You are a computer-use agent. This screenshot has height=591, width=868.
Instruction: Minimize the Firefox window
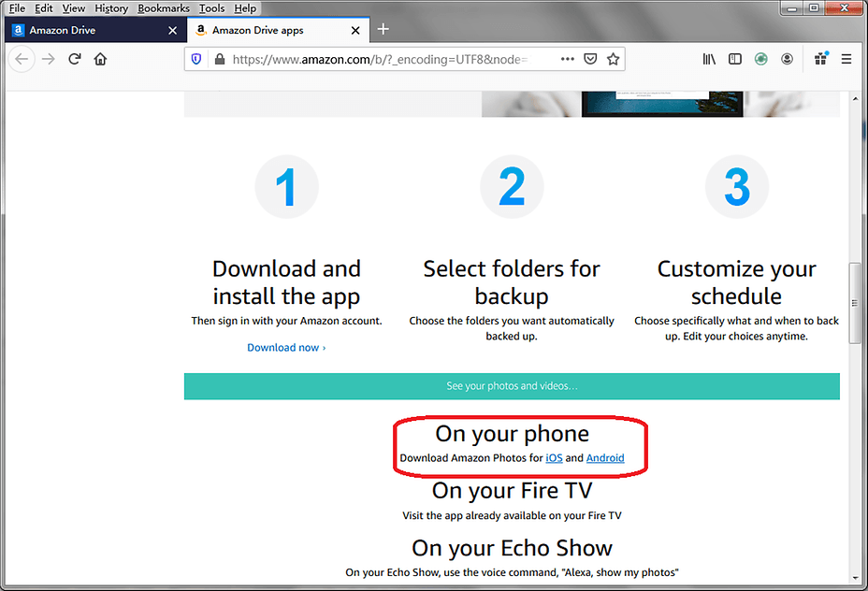792,8
